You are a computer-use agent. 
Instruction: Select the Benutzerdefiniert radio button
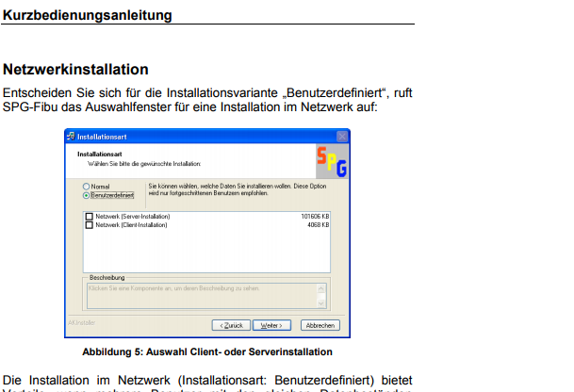(x=87, y=195)
